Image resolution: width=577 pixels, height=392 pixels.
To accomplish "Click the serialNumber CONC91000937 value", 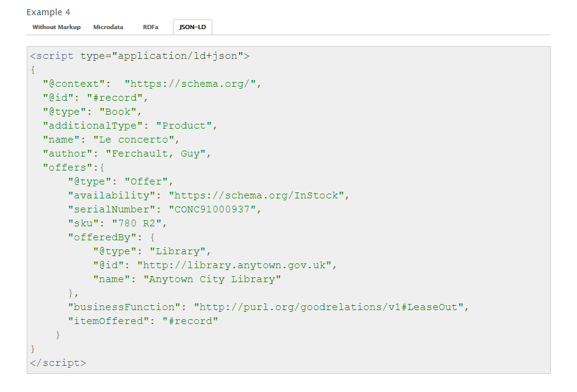I will (x=212, y=210).
